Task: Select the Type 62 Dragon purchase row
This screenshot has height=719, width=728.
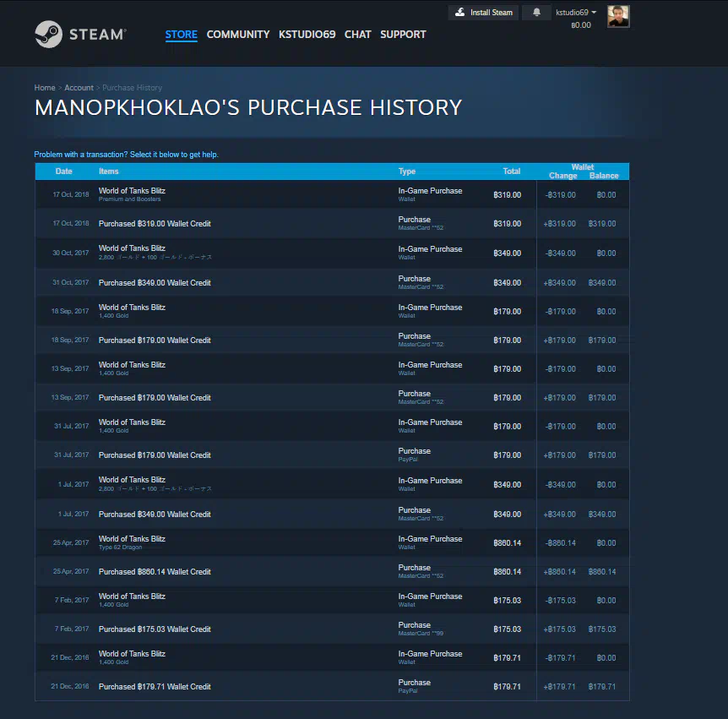Action: [332, 542]
